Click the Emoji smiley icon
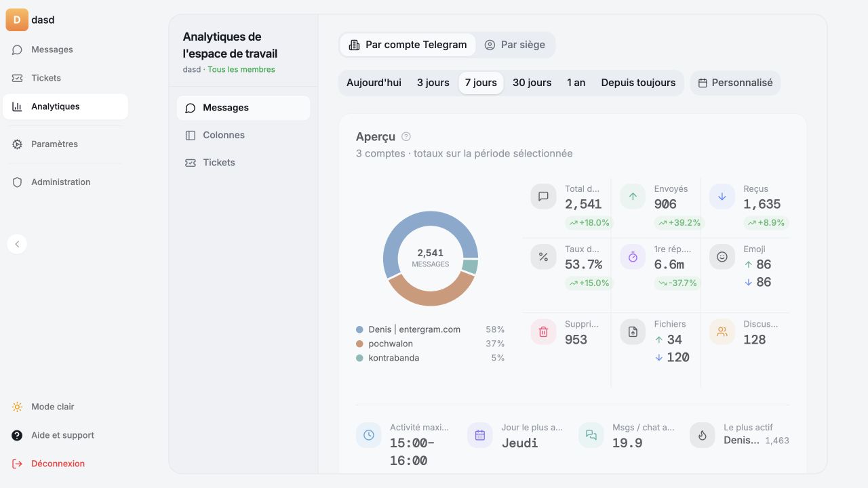868x488 pixels. click(x=722, y=257)
